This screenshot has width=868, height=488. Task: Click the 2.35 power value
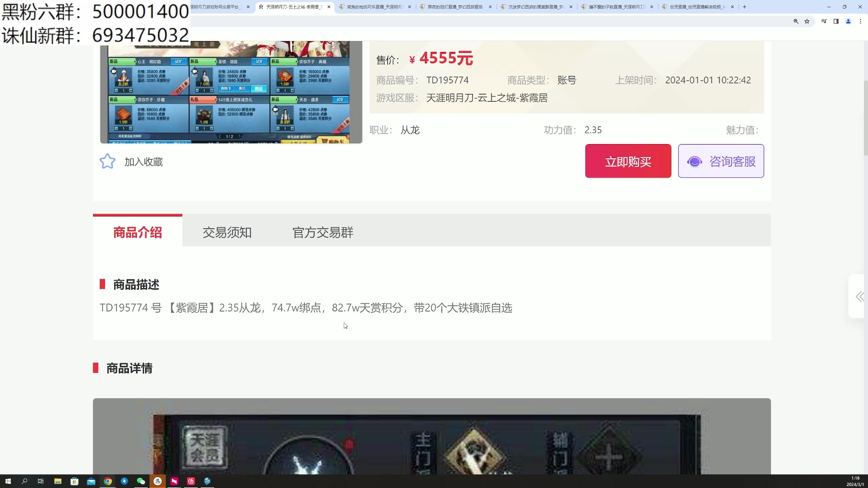pos(593,130)
